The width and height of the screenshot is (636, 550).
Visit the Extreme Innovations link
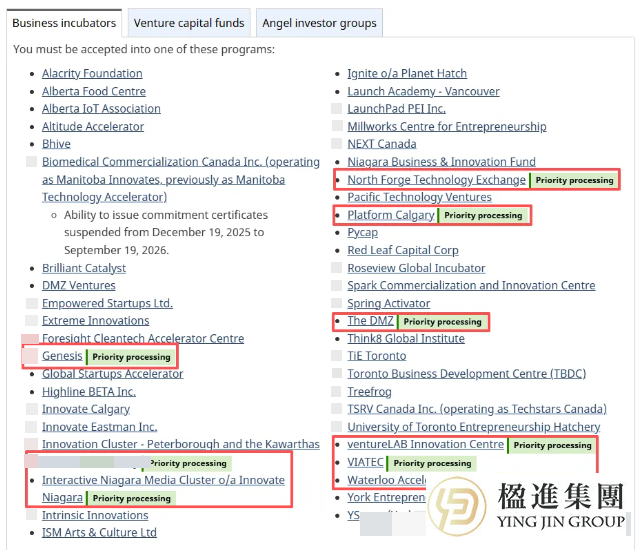click(96, 321)
